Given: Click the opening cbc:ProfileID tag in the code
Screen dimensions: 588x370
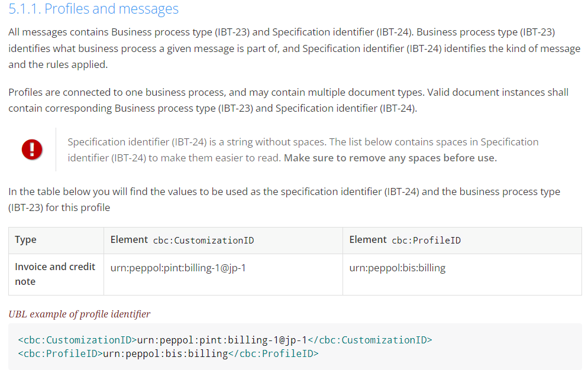Looking at the screenshot, I should click(60, 353).
